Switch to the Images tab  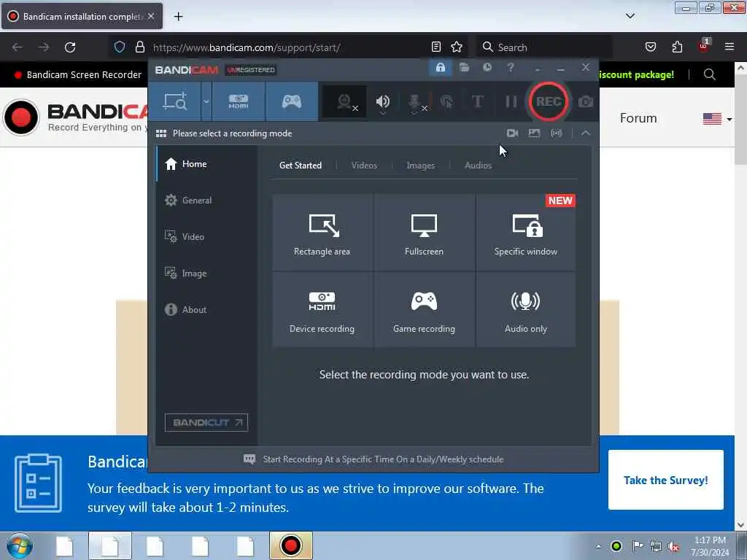420,166
